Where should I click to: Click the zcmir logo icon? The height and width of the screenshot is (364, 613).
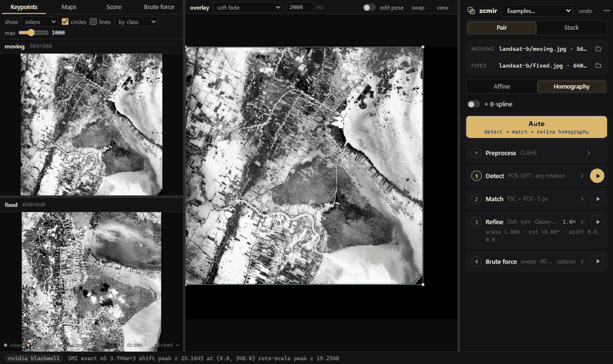coord(471,11)
